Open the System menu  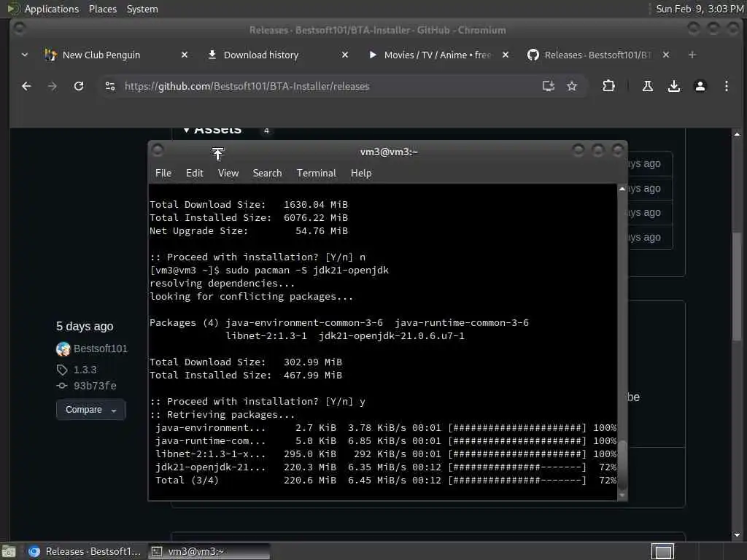pyautogui.click(x=142, y=9)
